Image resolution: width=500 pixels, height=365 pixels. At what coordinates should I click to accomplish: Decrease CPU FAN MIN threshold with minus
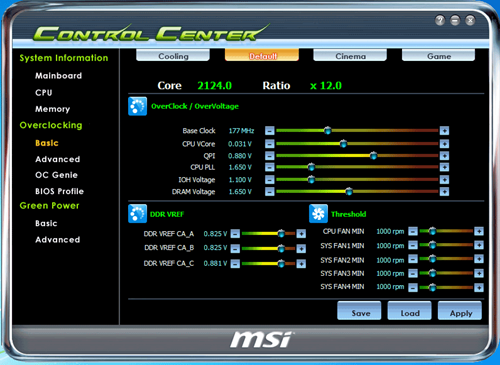pos(413,231)
